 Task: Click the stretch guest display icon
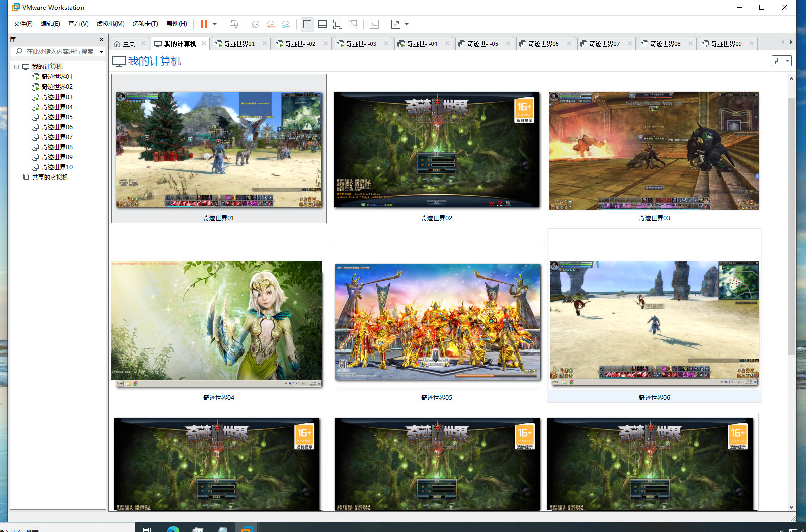coord(396,24)
